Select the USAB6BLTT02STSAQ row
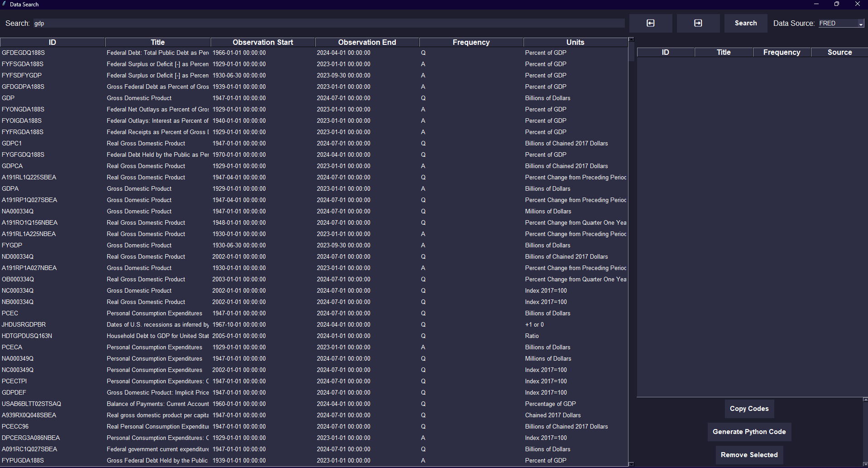868x468 pixels. 314,404
